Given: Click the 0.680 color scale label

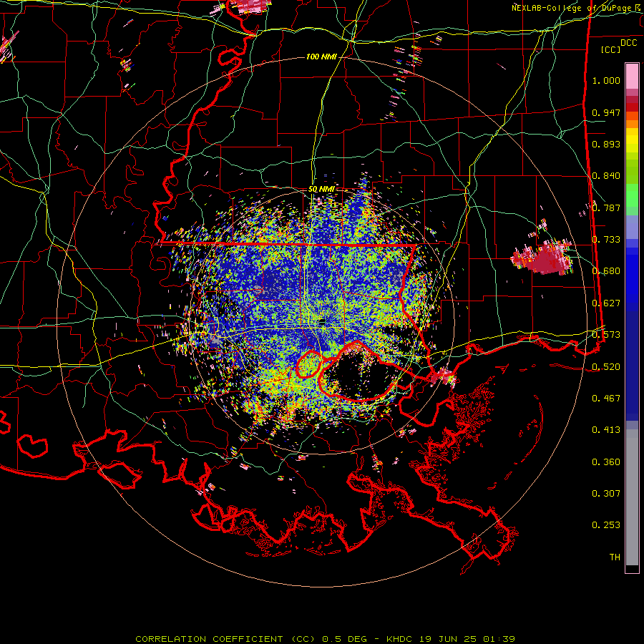Looking at the screenshot, I should (606, 271).
